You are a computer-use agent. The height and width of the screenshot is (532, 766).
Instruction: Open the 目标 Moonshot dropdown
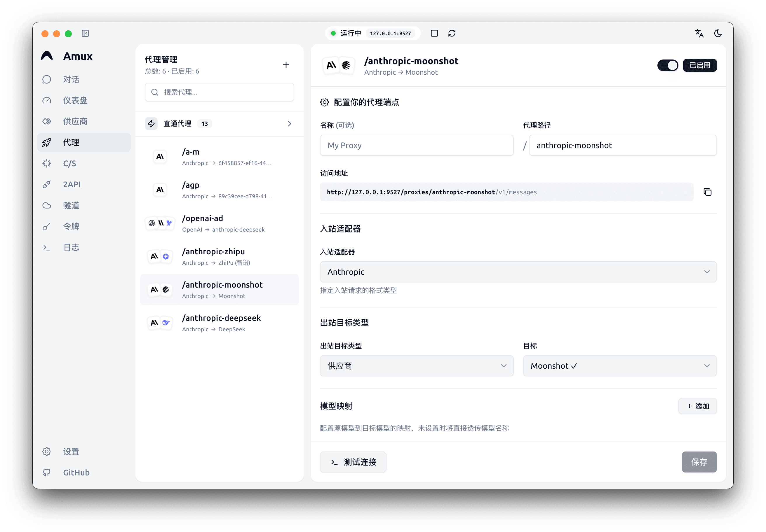[619, 366]
